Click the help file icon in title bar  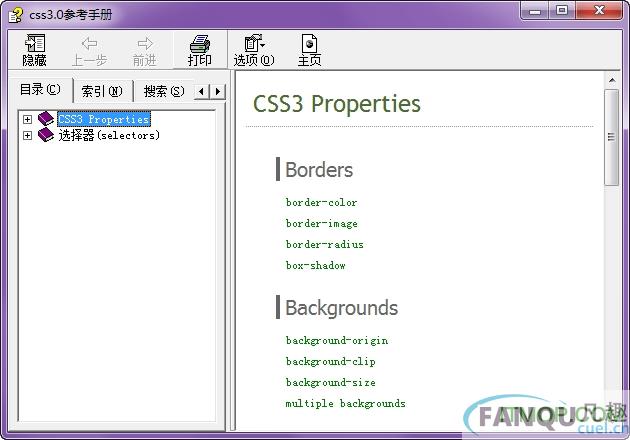[x=15, y=15]
